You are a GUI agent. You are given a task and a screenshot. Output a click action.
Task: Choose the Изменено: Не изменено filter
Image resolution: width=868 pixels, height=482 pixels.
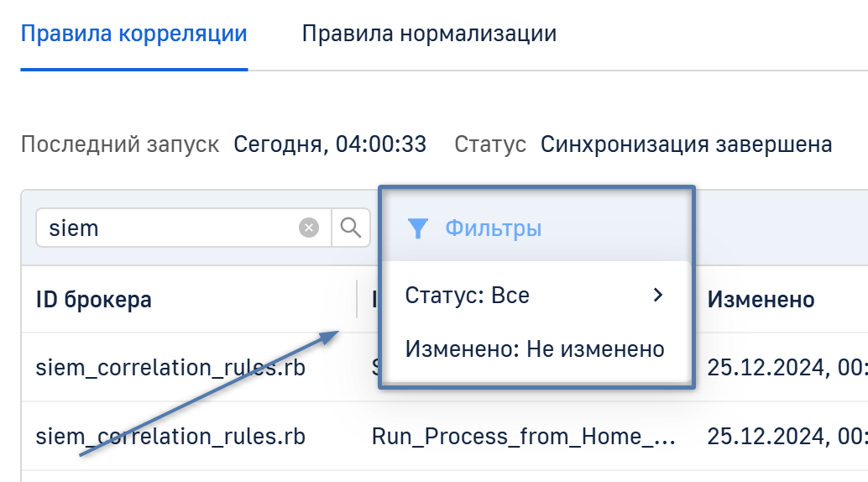535,349
